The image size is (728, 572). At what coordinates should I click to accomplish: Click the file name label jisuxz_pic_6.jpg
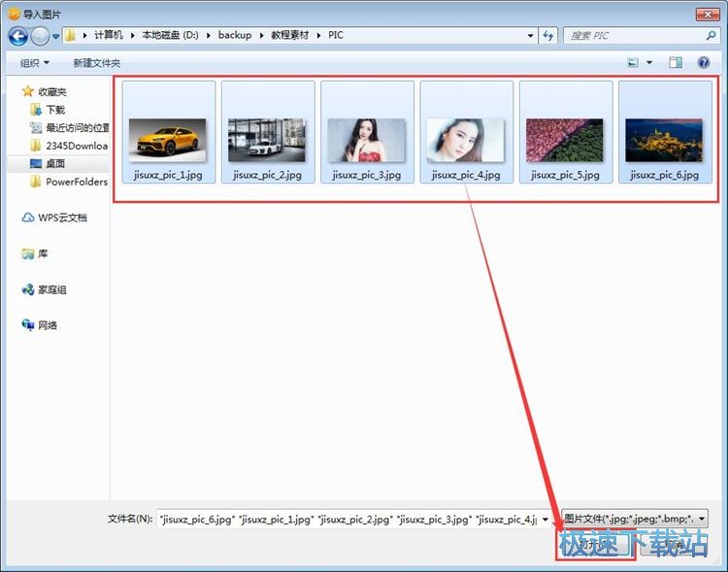point(665,175)
